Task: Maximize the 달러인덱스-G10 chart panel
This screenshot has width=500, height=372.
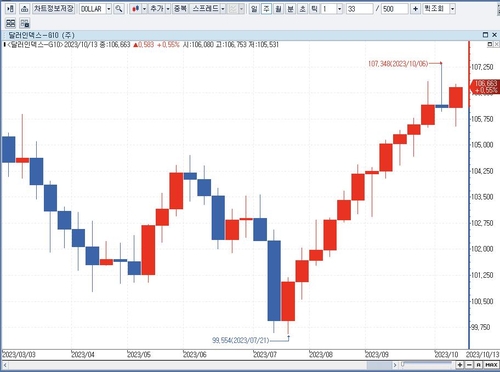Action: coord(485,35)
